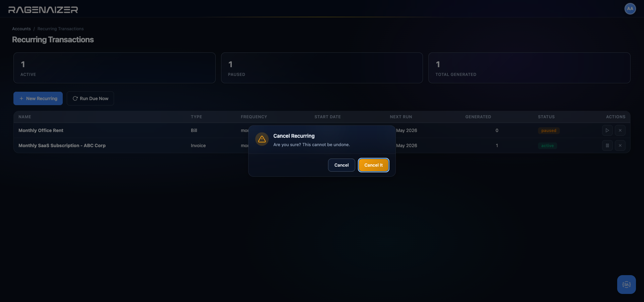This screenshot has width=644, height=302.
Task: Cancel Monthly Office Rent with X icon
Action: [620, 130]
